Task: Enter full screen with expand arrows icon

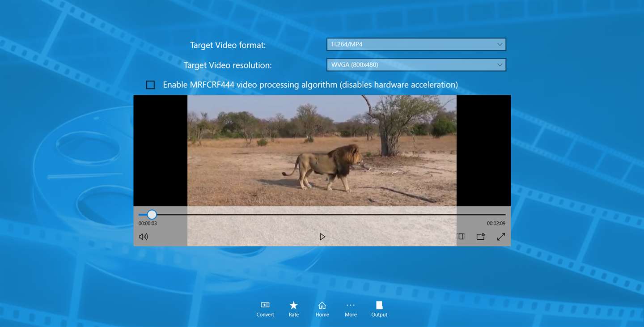Action: pos(501,237)
